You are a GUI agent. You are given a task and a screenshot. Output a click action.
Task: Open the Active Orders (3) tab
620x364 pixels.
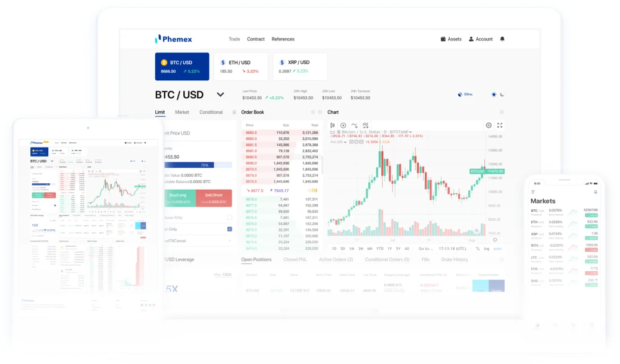coord(336,260)
